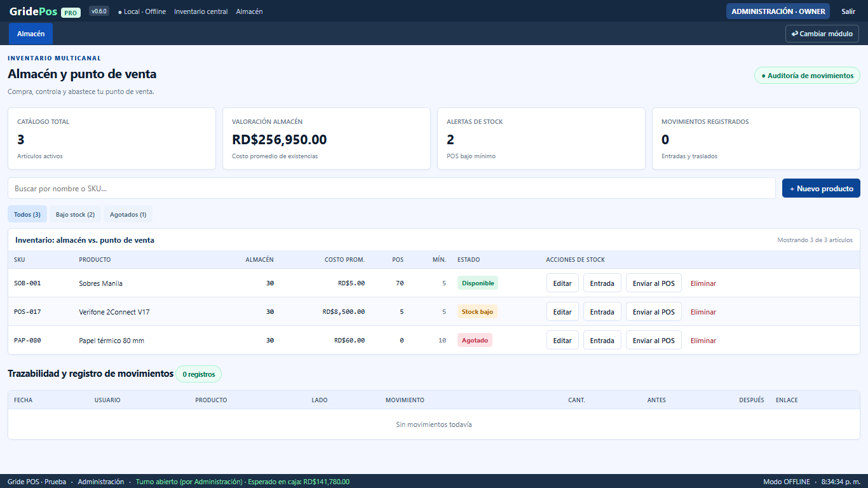This screenshot has width=868, height=488.
Task: Focus the search by name or SKU field
Action: coord(391,188)
